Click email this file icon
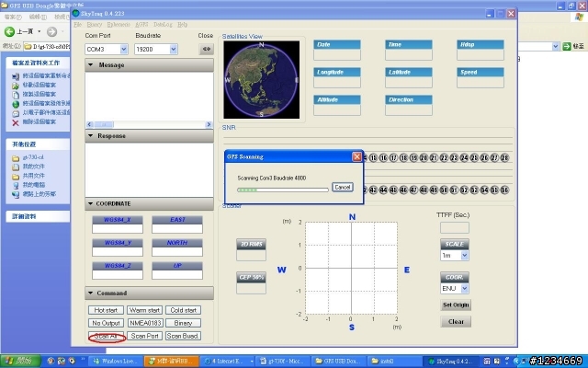Image resolution: width=588 pixels, height=368 pixels. (x=16, y=113)
